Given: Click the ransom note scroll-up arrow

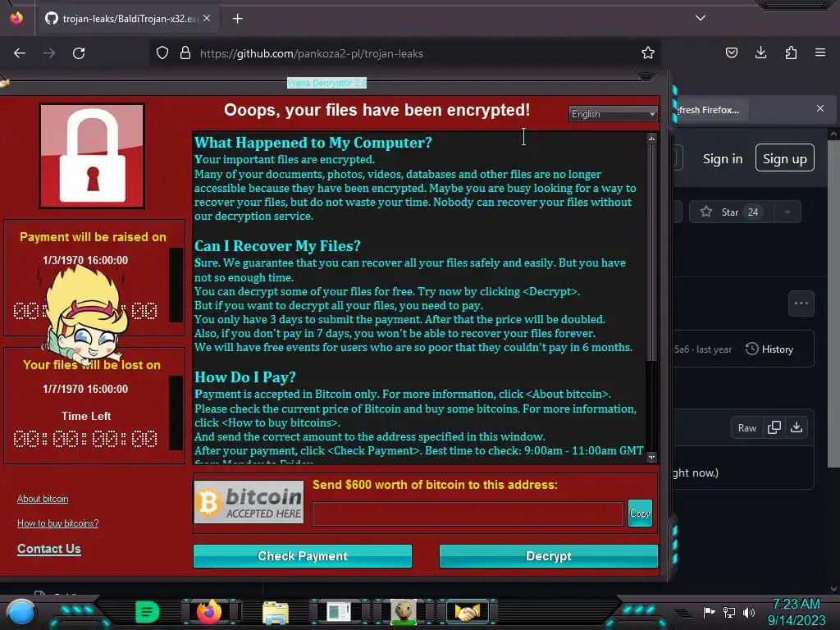Looking at the screenshot, I should 651,139.
